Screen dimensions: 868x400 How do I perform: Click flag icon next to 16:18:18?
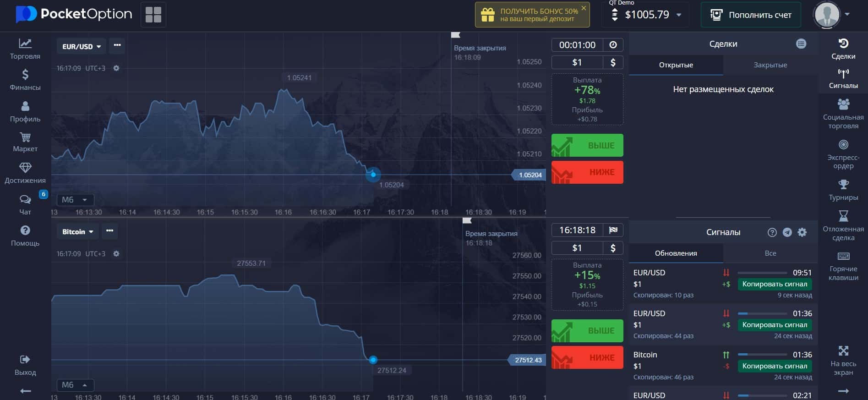[x=613, y=230]
